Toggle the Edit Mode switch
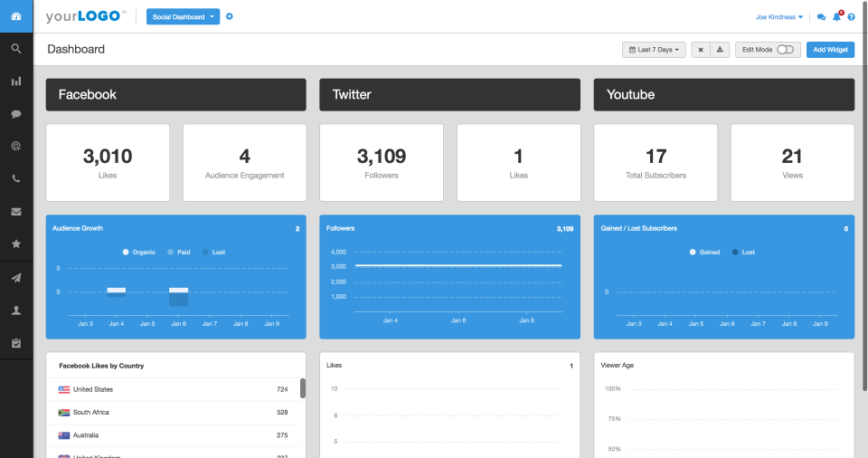This screenshot has width=868, height=458. click(785, 50)
